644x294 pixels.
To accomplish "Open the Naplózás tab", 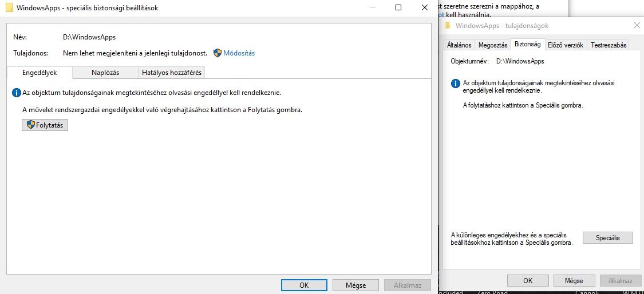I will point(105,73).
